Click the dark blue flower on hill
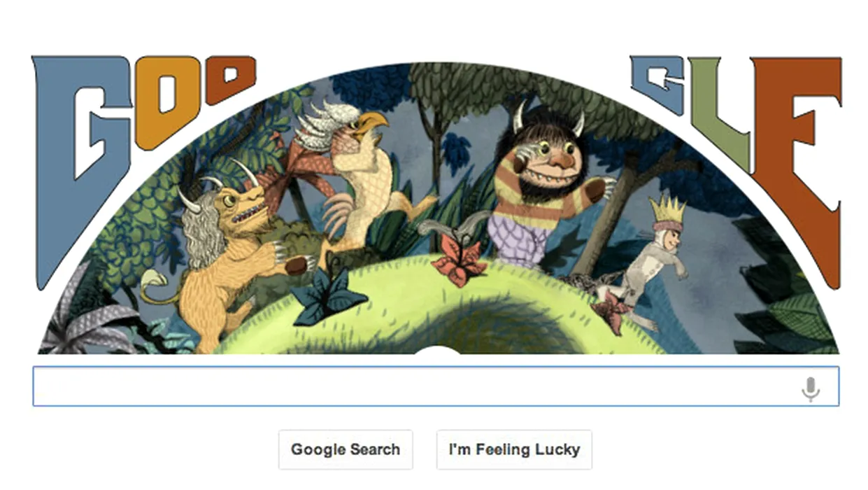The image size is (868, 490). (x=329, y=295)
